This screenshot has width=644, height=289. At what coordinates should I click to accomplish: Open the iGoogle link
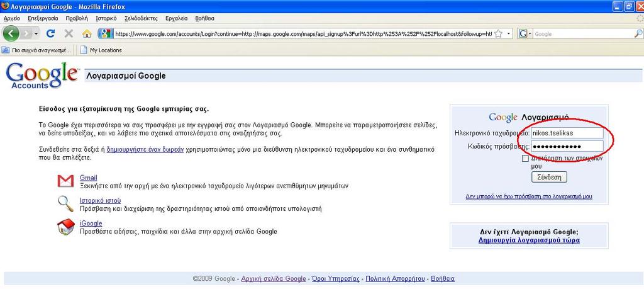[91, 224]
